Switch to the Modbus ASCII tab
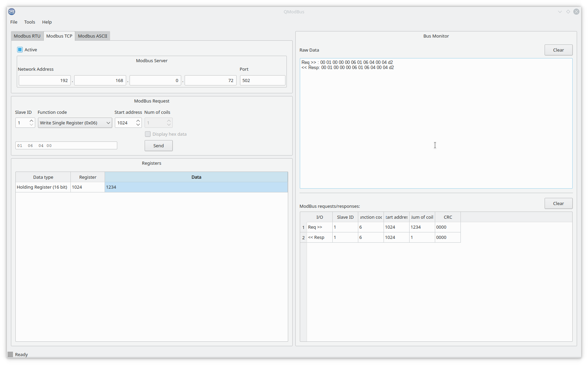588x365 pixels. [x=92, y=36]
